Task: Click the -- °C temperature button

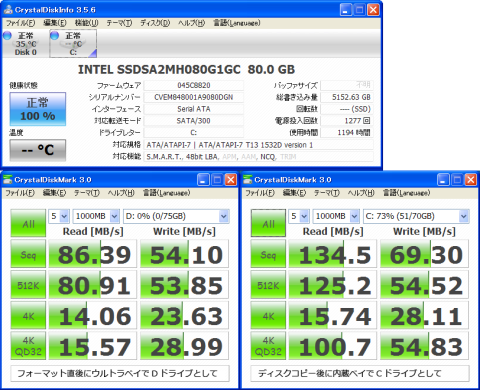Action: (38, 150)
